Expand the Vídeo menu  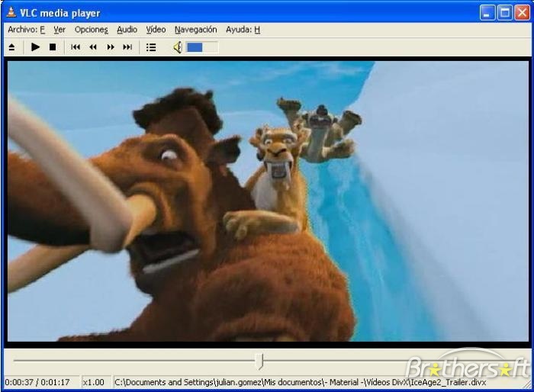coord(156,30)
